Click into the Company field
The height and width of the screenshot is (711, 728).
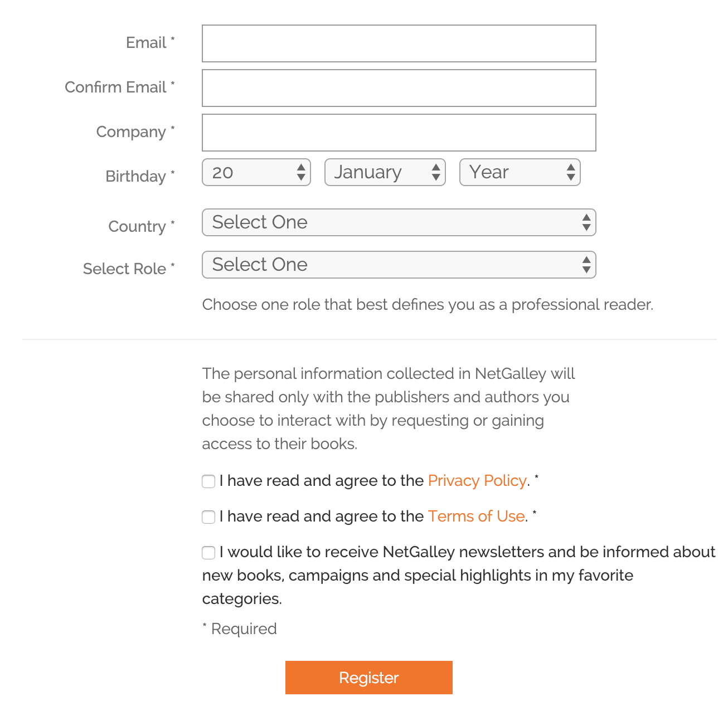399,133
